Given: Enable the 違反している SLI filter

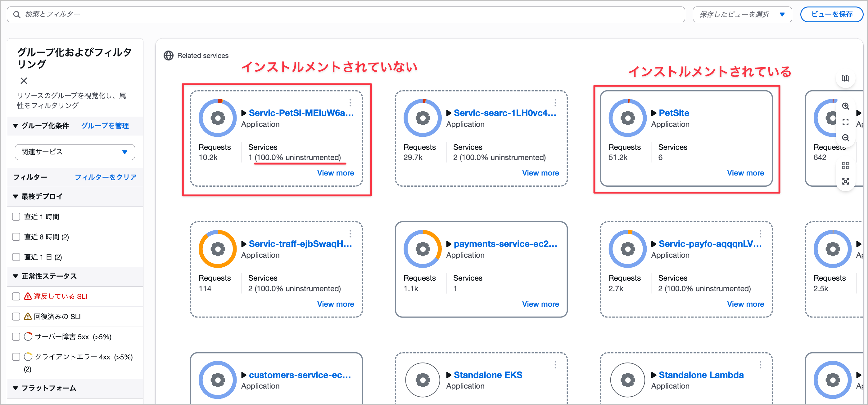Looking at the screenshot, I should click(16, 296).
